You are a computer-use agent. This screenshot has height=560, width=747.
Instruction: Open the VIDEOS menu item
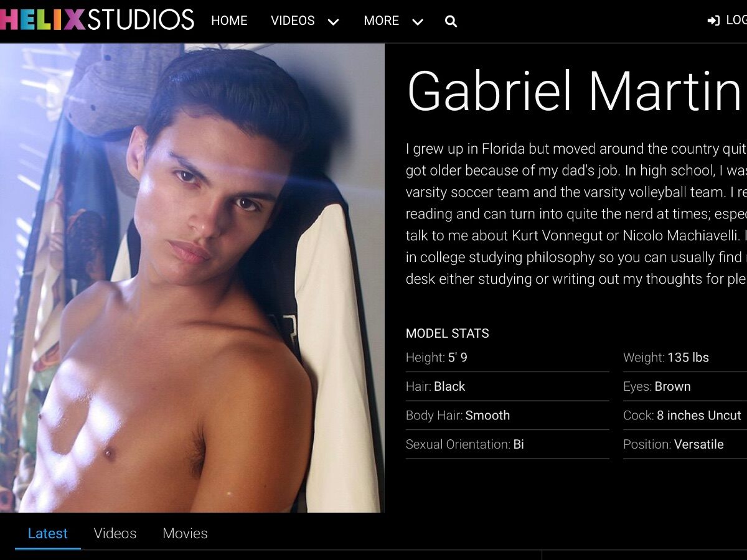[x=293, y=21]
